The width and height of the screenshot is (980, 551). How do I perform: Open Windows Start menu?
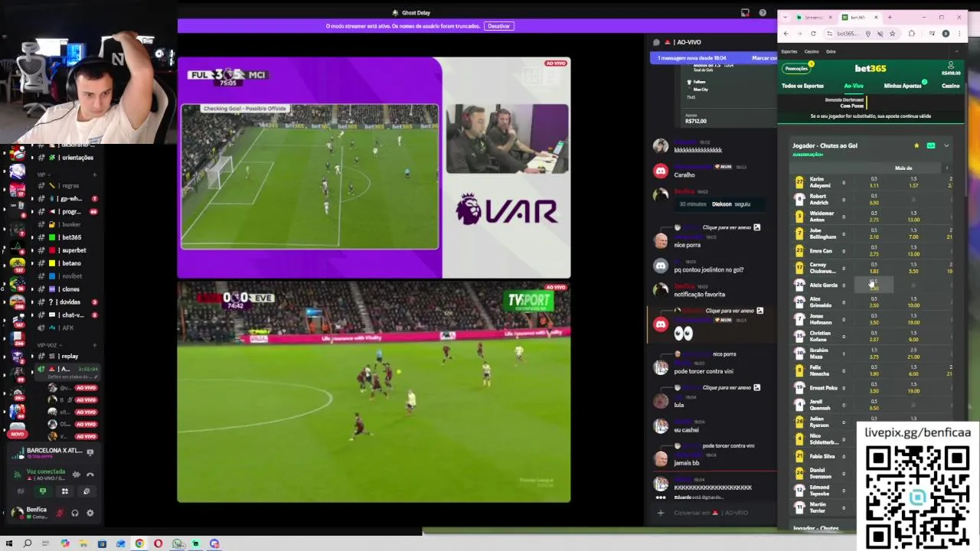pyautogui.click(x=8, y=543)
